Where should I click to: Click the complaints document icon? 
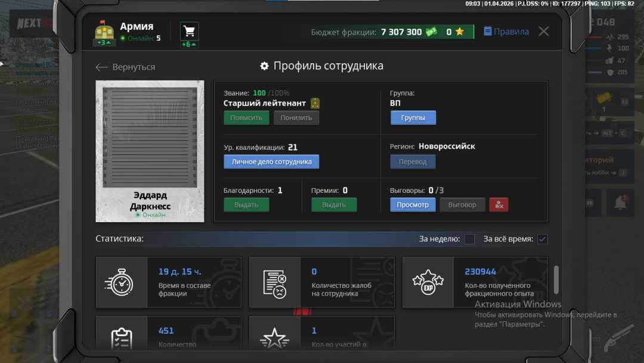(x=274, y=282)
